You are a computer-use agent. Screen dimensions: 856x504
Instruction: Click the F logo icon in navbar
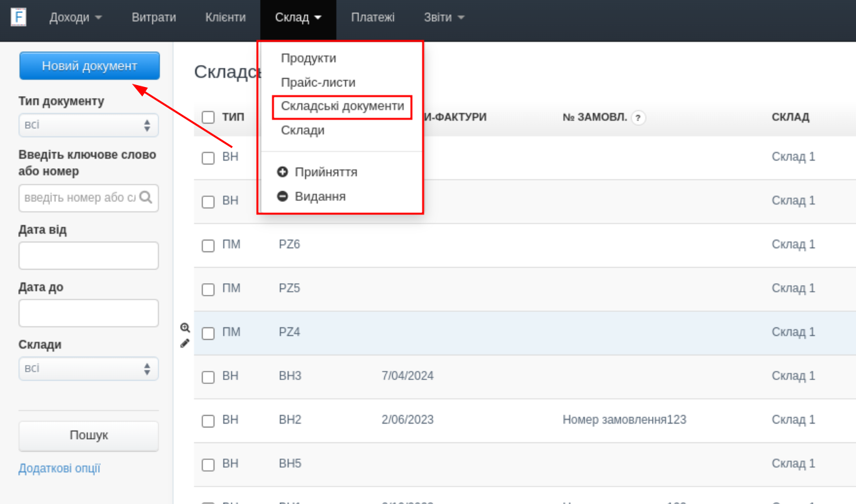pyautogui.click(x=18, y=17)
